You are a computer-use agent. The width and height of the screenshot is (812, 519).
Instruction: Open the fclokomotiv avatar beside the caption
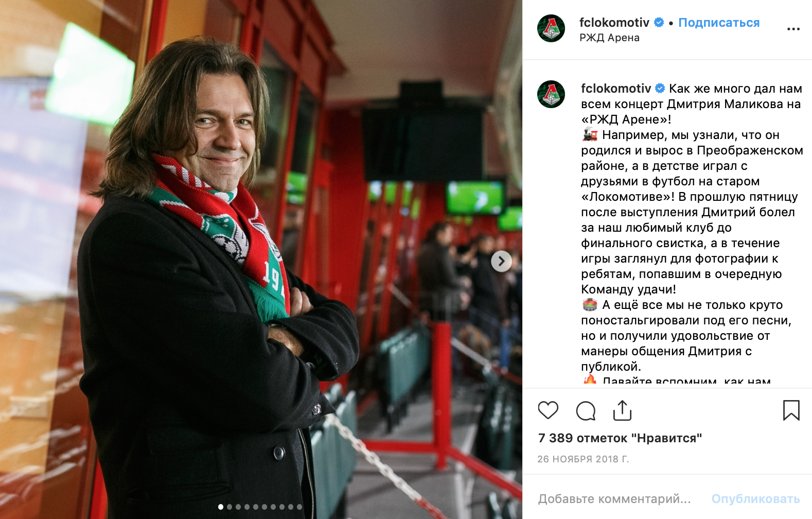[551, 94]
